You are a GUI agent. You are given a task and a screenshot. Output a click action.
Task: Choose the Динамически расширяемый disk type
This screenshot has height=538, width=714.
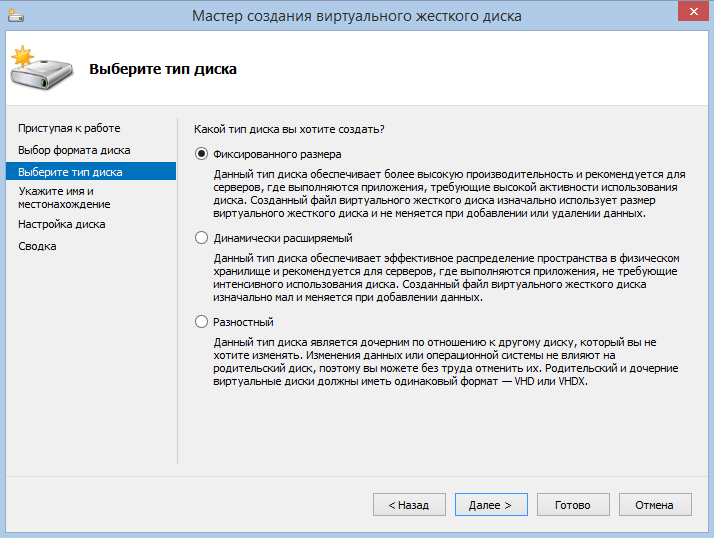tap(202, 238)
